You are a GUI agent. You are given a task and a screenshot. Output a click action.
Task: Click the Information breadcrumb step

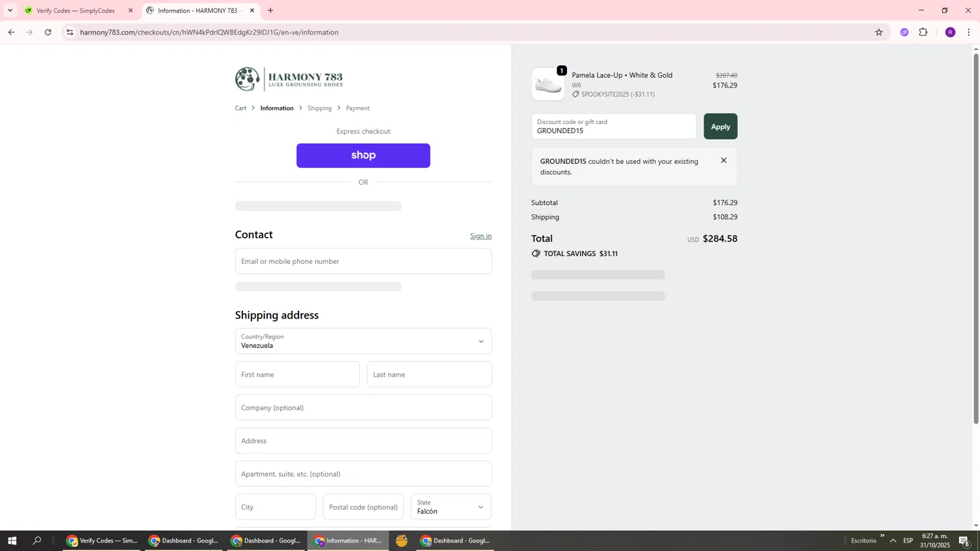pos(277,108)
